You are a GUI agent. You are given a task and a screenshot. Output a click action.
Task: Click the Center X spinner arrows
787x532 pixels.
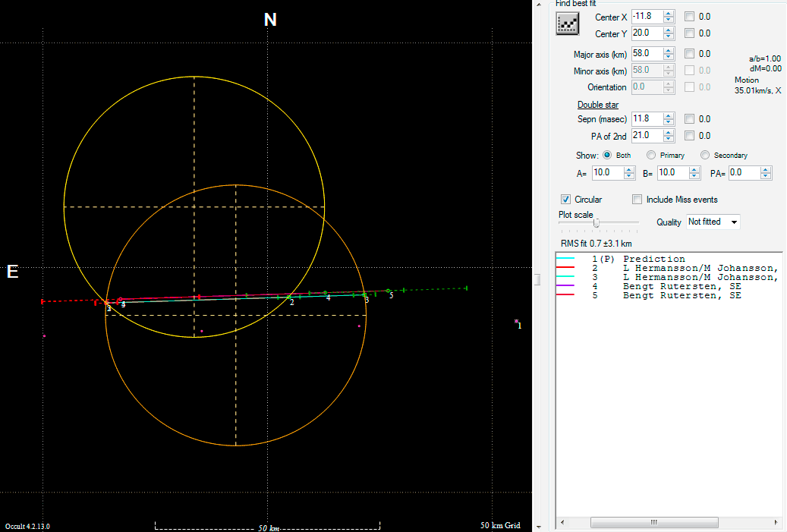(x=668, y=16)
